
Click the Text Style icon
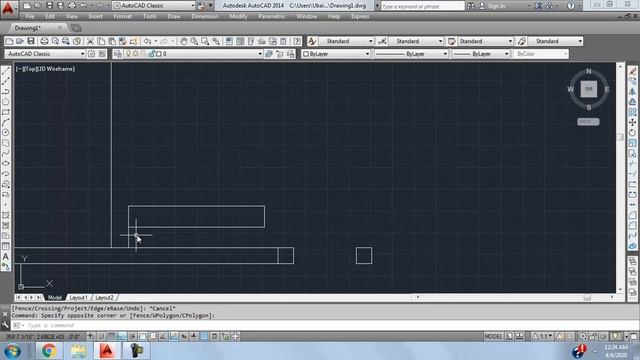click(312, 41)
